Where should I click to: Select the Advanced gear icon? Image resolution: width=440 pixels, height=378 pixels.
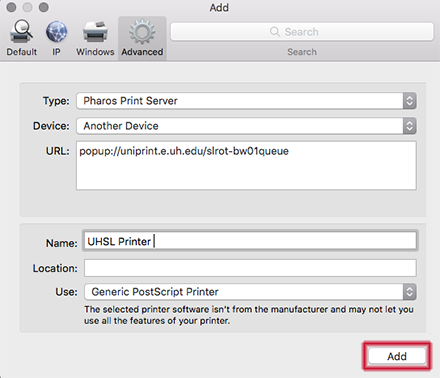pyautogui.click(x=142, y=32)
